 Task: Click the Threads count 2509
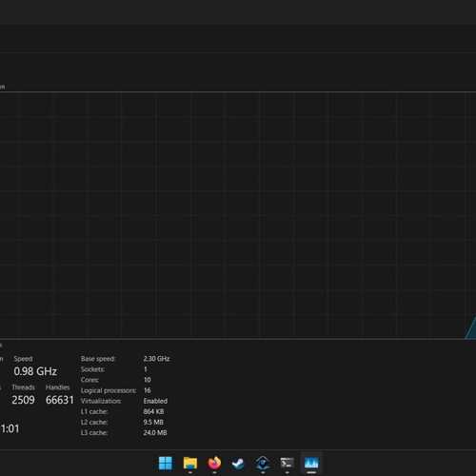coord(23,400)
